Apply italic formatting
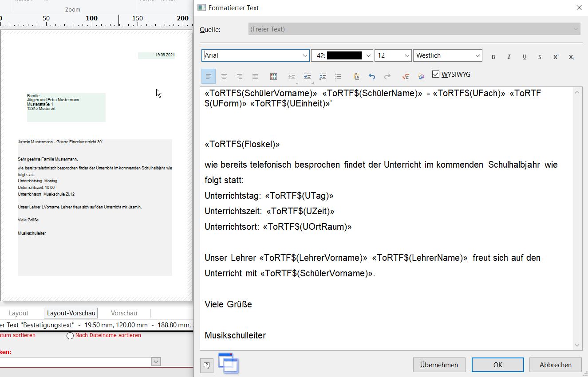Image resolution: width=588 pixels, height=377 pixels. [x=509, y=57]
